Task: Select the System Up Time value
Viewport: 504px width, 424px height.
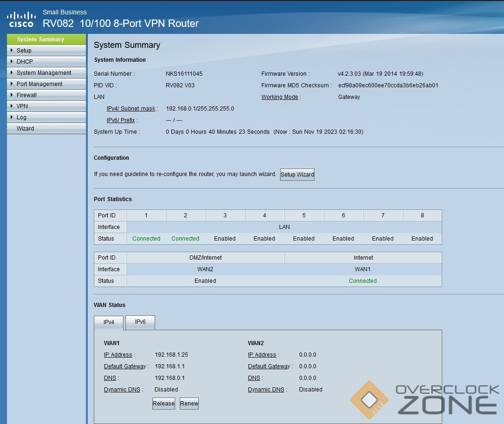Action: [x=264, y=132]
